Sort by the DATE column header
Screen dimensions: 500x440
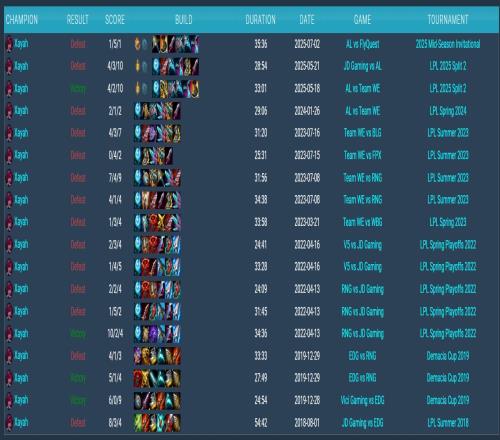pos(307,20)
